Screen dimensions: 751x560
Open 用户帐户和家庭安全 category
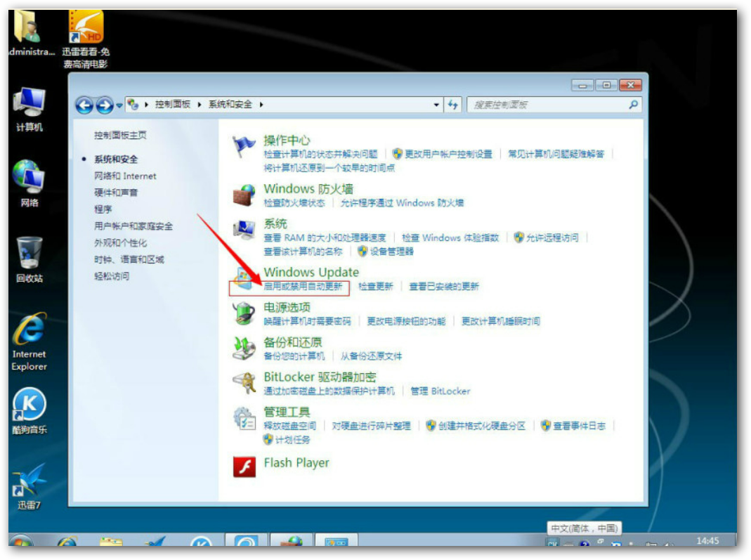click(133, 226)
